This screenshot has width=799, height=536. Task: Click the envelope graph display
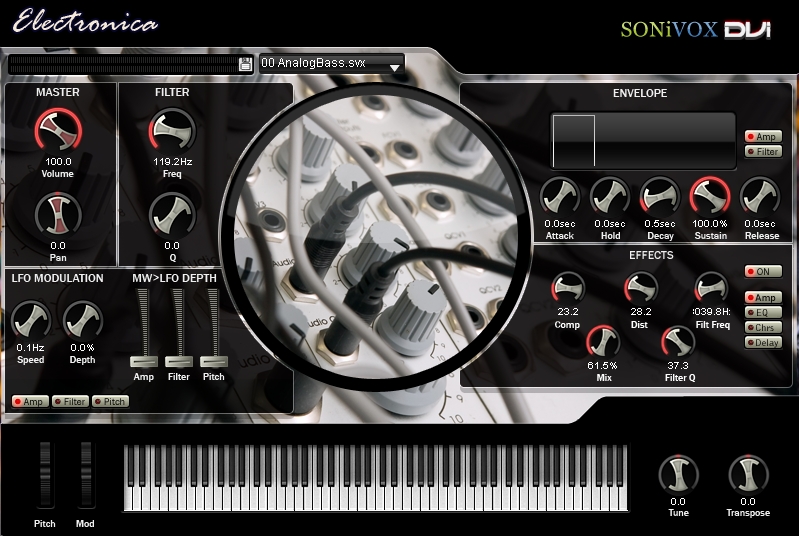(x=644, y=141)
